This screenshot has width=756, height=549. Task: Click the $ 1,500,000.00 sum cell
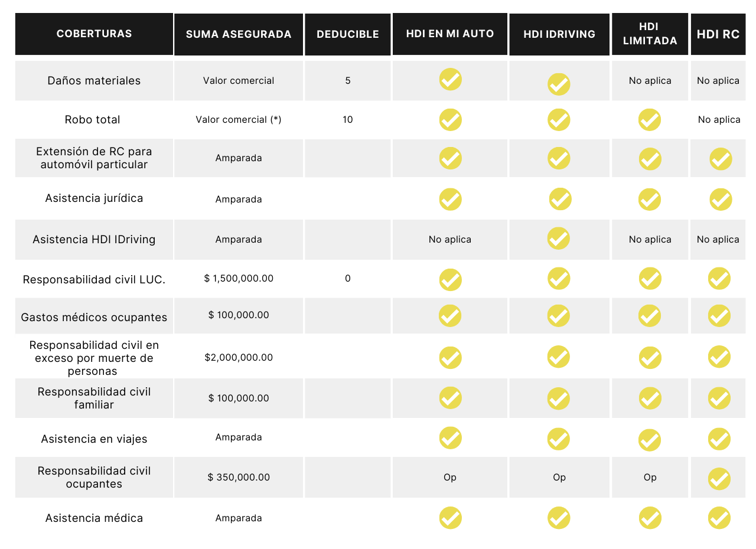point(239,278)
